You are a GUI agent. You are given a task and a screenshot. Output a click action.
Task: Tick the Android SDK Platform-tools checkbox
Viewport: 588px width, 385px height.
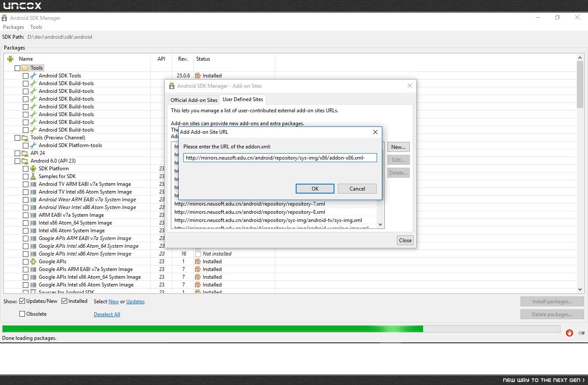pos(25,145)
